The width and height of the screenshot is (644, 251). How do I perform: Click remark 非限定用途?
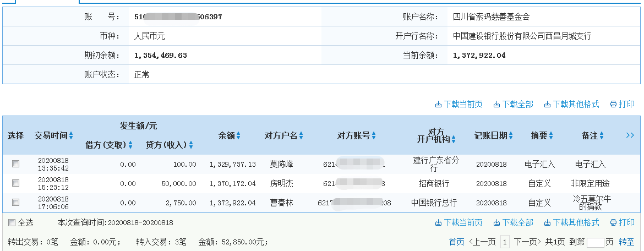[590, 183]
